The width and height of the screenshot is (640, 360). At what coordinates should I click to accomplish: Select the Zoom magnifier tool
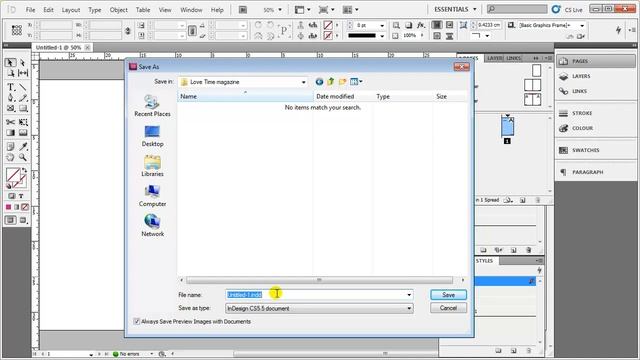pos(23,157)
